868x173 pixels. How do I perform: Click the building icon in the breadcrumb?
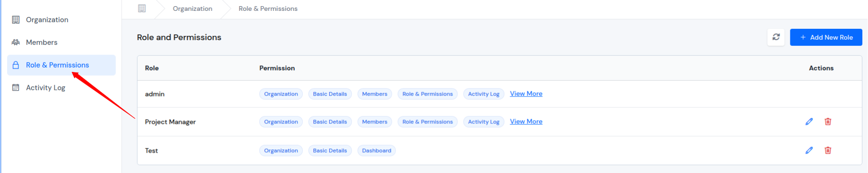click(142, 9)
